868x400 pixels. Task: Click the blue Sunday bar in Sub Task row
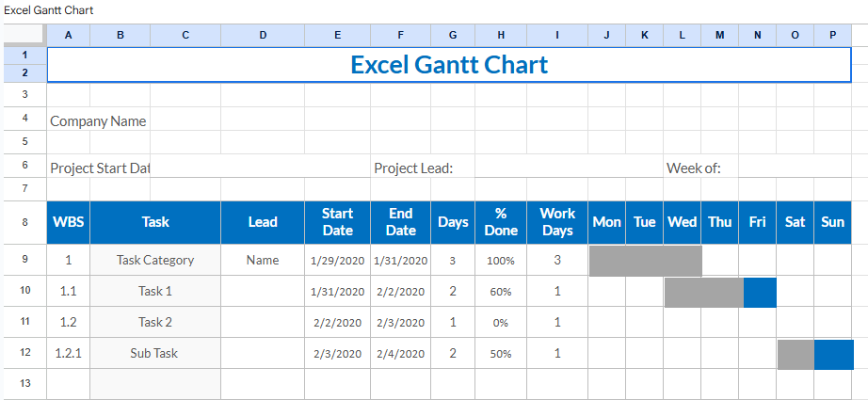[832, 355]
